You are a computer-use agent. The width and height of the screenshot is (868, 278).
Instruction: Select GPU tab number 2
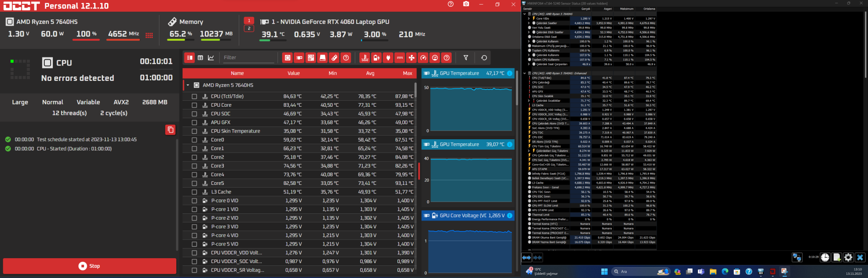pyautogui.click(x=249, y=28)
